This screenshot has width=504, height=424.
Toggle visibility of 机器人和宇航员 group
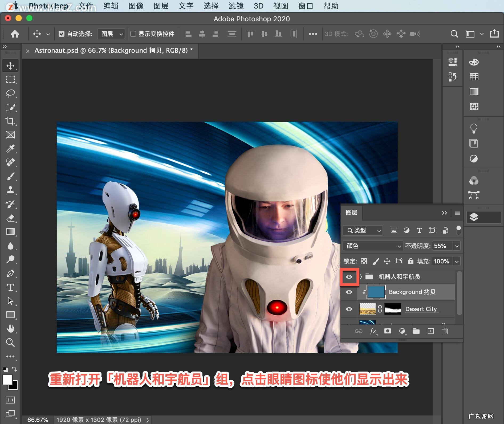coord(349,277)
